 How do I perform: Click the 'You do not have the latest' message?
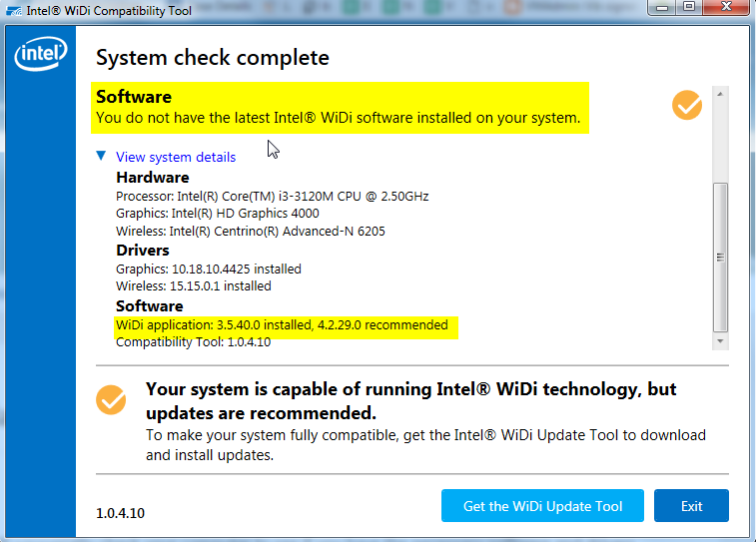pos(338,118)
